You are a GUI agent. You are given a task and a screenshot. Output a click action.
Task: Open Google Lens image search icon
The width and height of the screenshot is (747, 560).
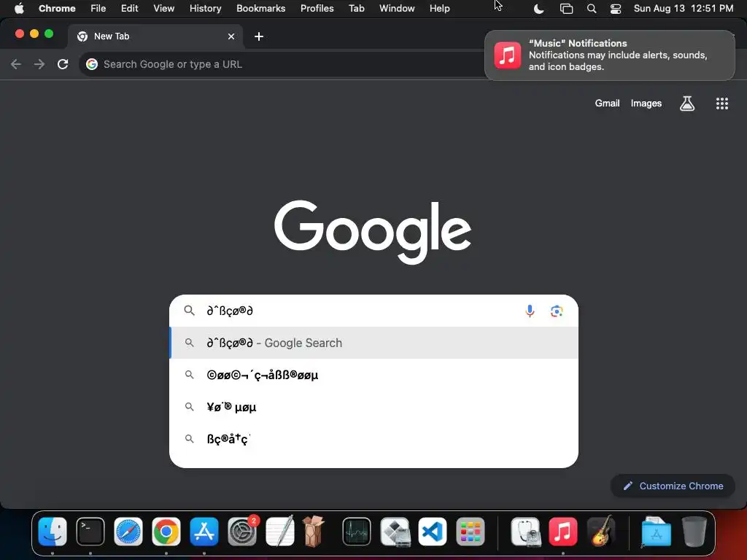pyautogui.click(x=557, y=311)
